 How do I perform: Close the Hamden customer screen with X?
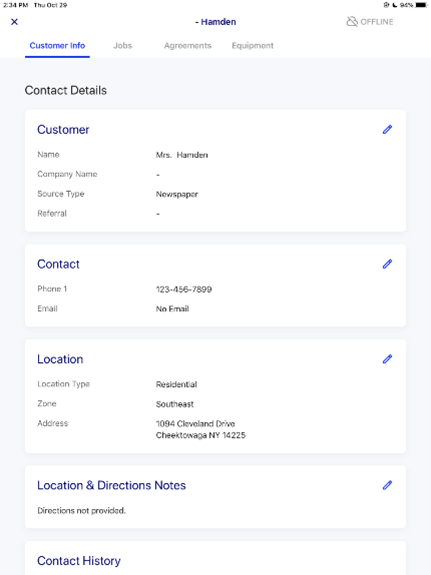[14, 22]
